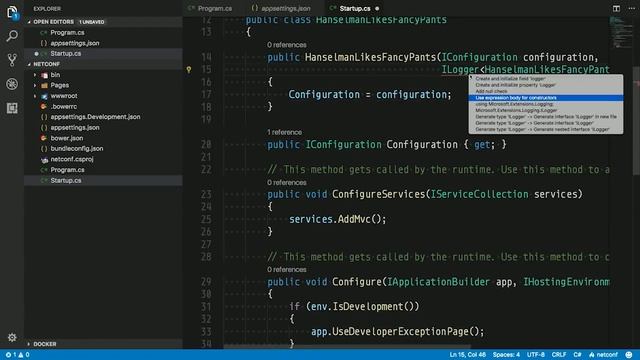
Task: Open the Extensions view icon
Action: point(12,108)
